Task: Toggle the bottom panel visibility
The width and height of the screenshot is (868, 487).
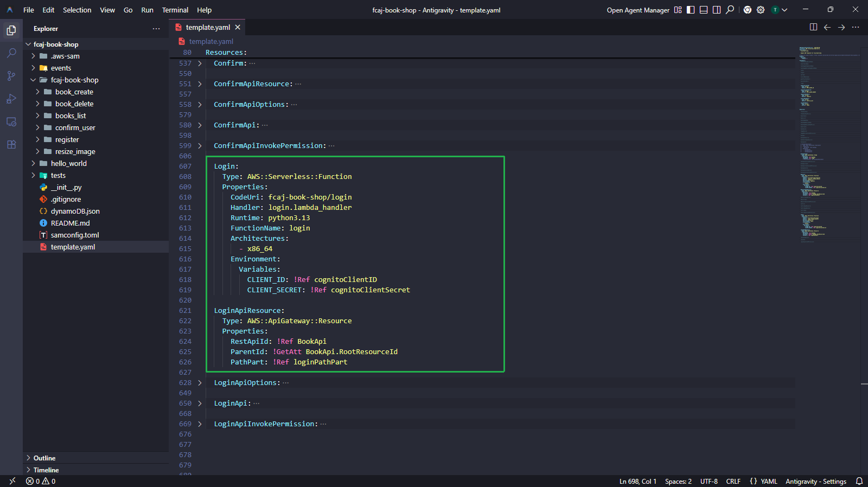Action: point(704,10)
